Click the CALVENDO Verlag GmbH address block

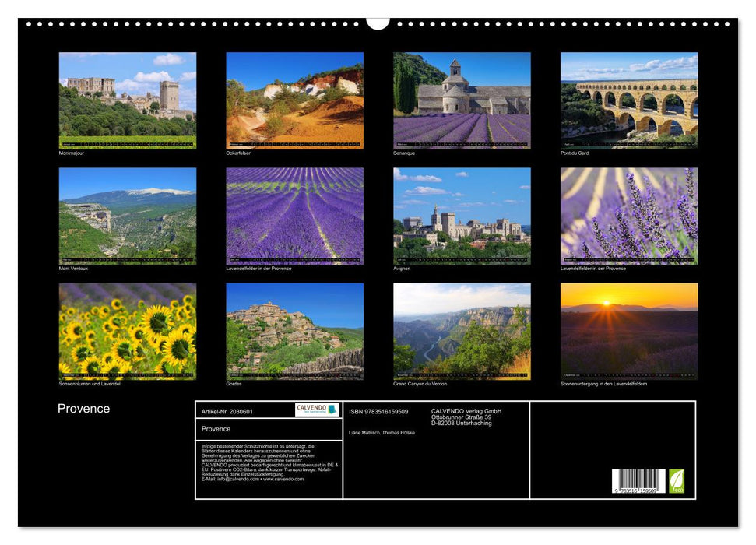pyautogui.click(x=467, y=417)
